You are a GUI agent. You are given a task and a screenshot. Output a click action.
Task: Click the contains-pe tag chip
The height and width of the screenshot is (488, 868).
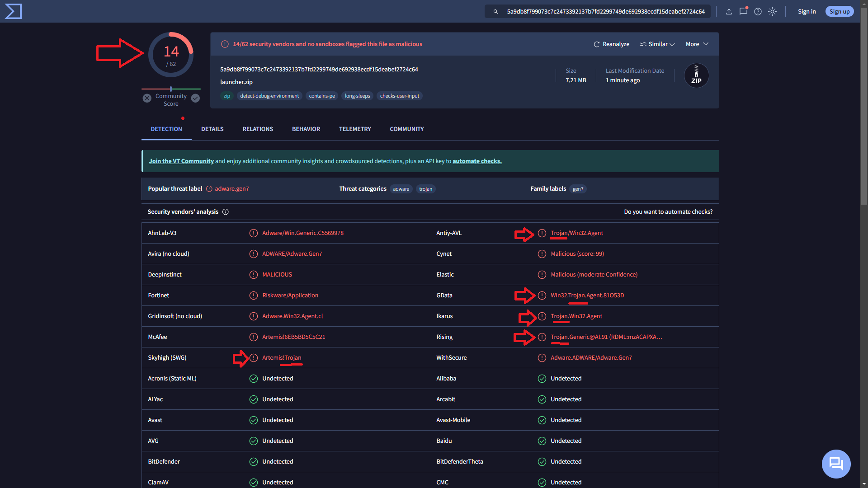[322, 96]
